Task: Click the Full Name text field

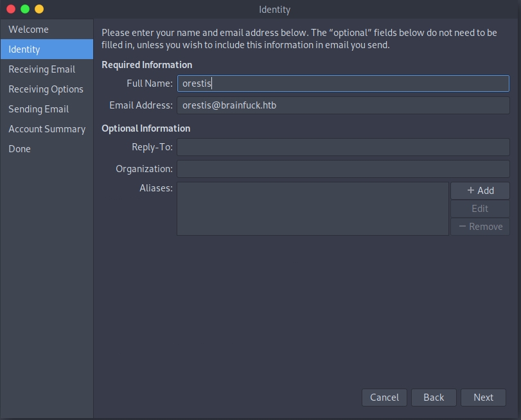Action: click(343, 83)
